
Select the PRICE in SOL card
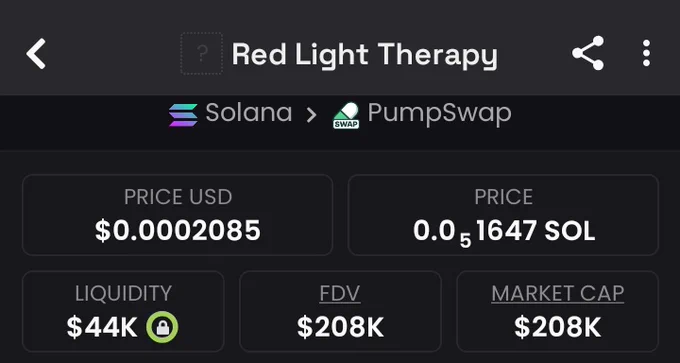(503, 215)
